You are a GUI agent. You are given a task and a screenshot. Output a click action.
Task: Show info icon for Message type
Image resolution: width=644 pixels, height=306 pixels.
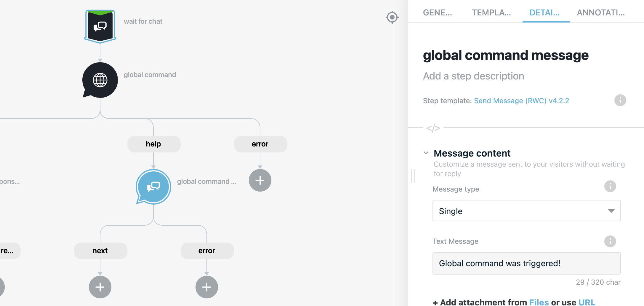coord(610,186)
